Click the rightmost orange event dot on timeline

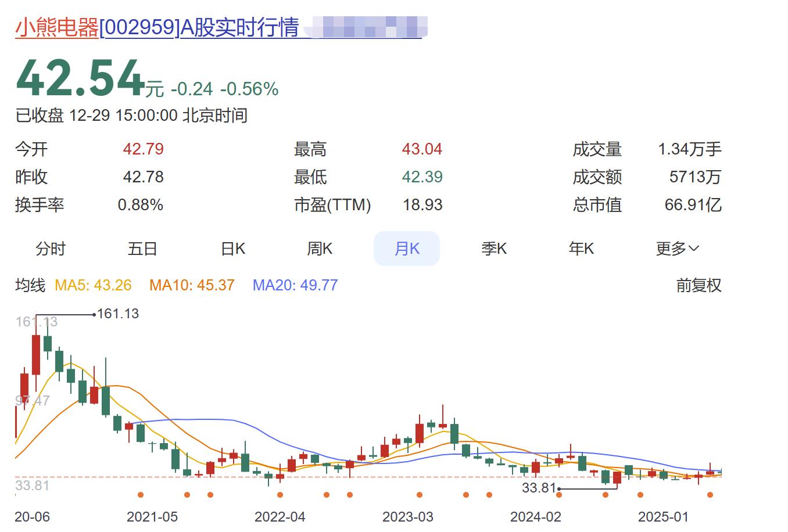[710, 495]
